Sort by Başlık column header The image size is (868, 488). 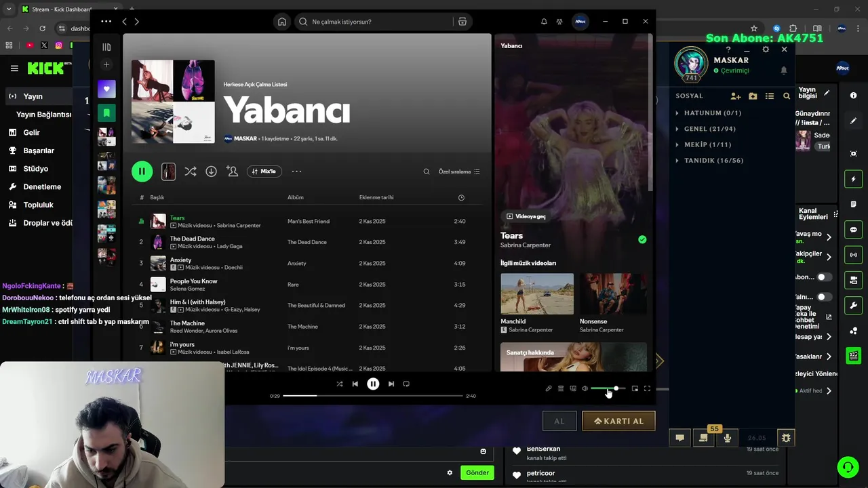click(x=157, y=197)
